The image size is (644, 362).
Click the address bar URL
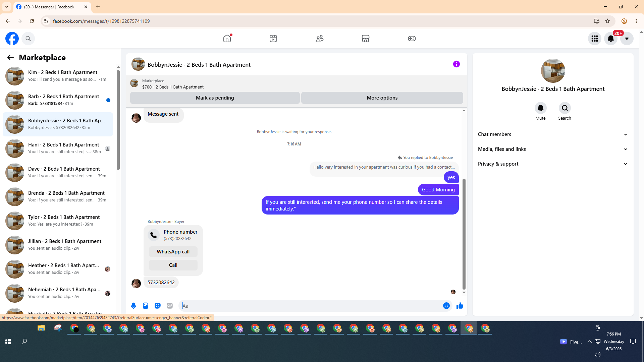click(x=101, y=21)
